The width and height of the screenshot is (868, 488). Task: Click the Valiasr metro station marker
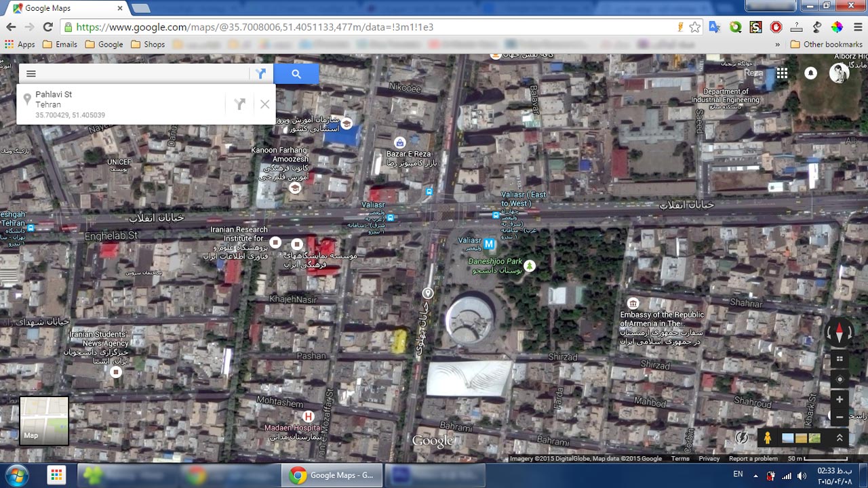489,243
